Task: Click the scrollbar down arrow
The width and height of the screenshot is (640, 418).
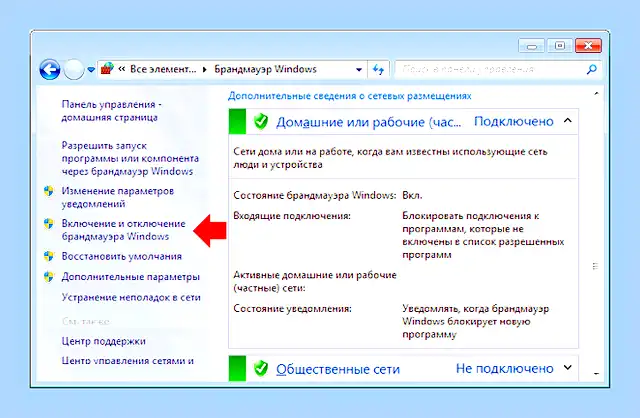Action: tap(596, 373)
